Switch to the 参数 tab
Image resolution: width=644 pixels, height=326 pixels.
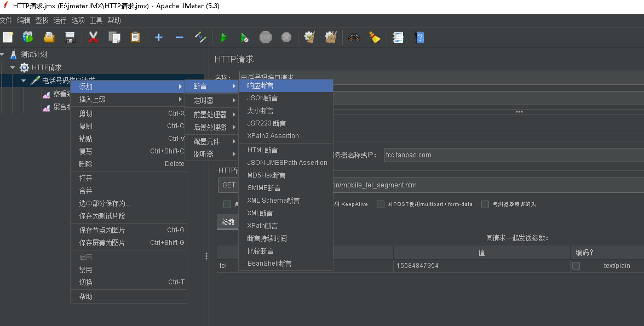coord(228,222)
